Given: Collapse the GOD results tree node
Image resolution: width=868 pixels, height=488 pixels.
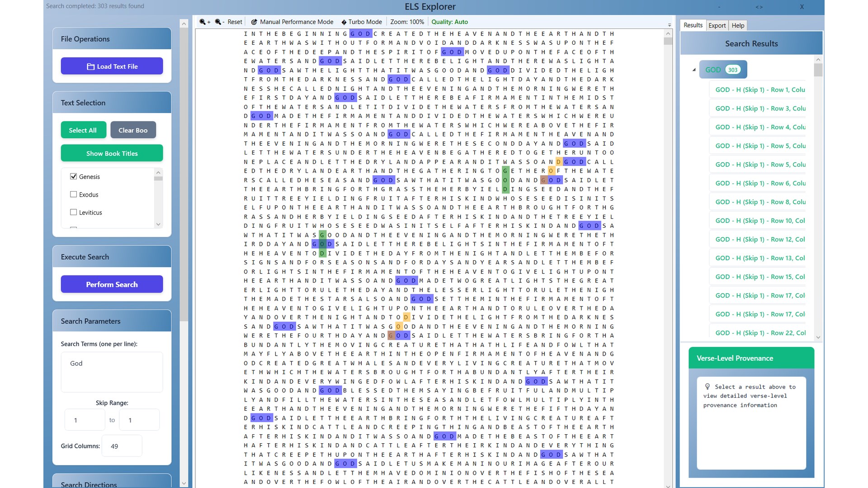Looking at the screenshot, I should click(694, 70).
